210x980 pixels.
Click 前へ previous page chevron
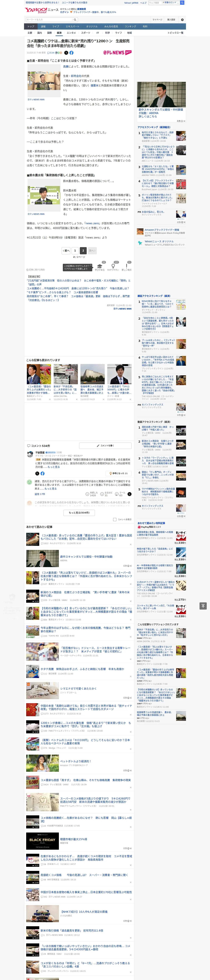(x=66, y=250)
